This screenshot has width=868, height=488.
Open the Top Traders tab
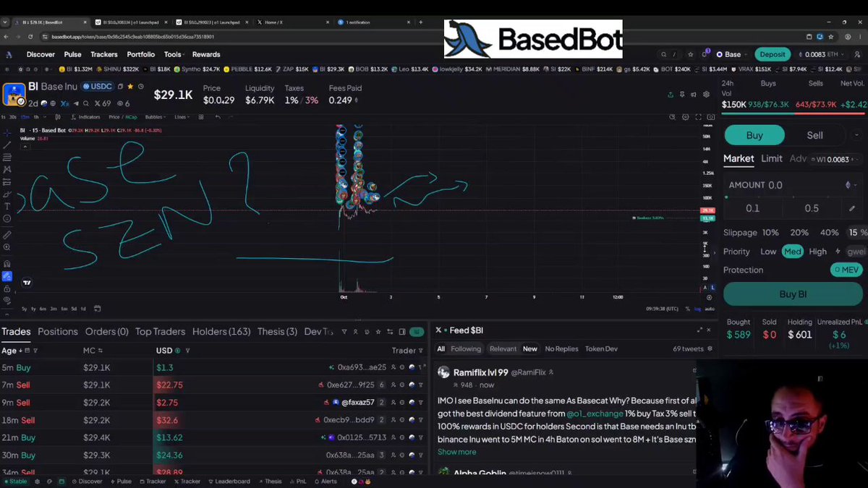click(160, 331)
